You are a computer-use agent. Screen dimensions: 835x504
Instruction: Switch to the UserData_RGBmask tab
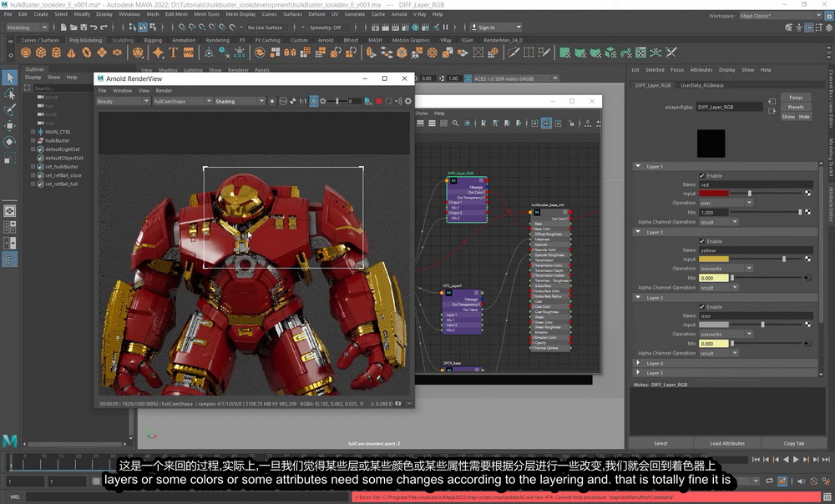(702, 85)
